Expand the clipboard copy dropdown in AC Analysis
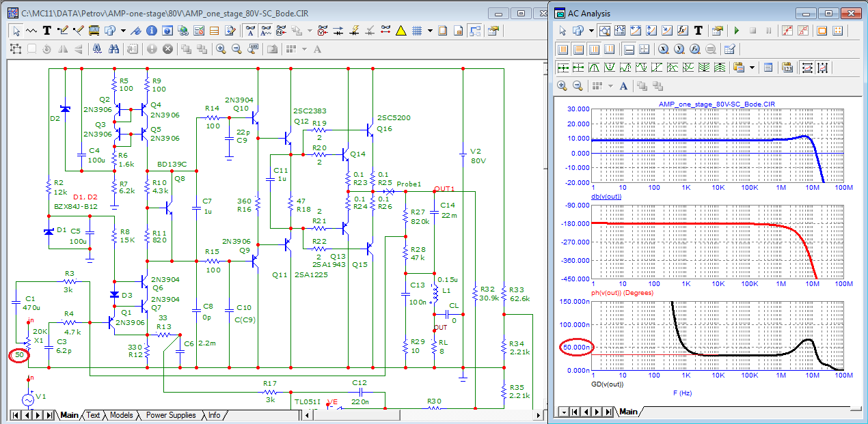868x424 pixels. (x=752, y=68)
